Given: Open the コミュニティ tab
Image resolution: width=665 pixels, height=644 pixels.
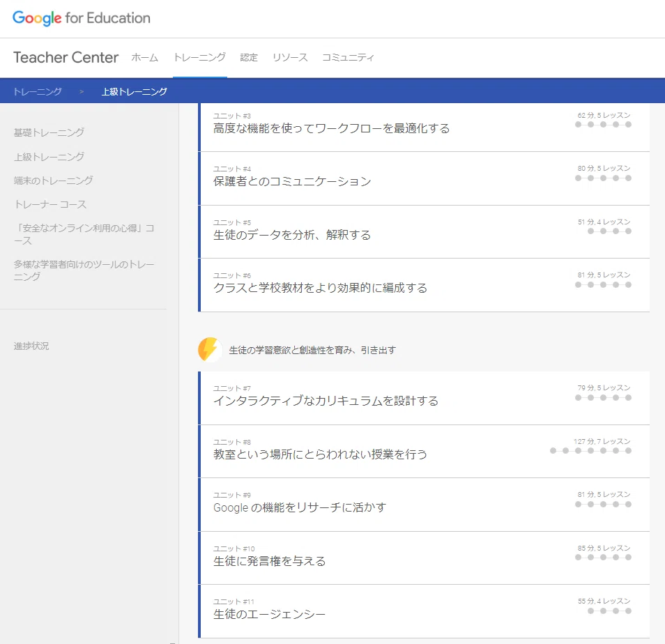Looking at the screenshot, I should (x=348, y=57).
